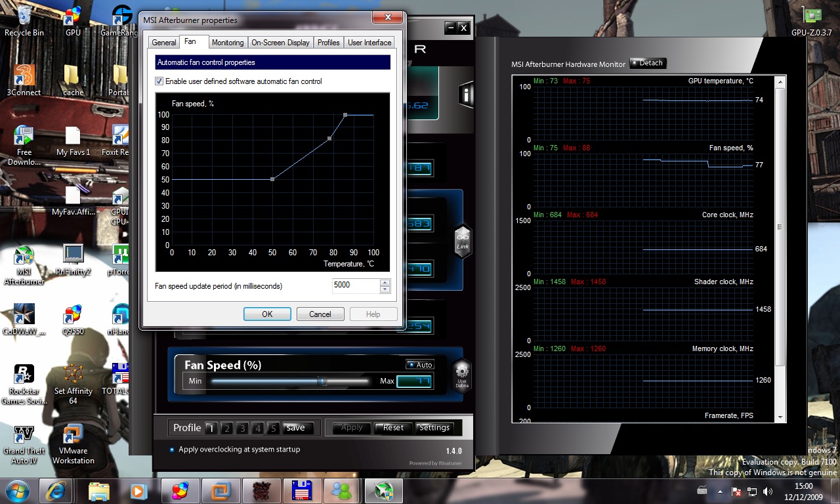The width and height of the screenshot is (840, 504).
Task: Open Afterburner Settings button
Action: click(x=434, y=427)
